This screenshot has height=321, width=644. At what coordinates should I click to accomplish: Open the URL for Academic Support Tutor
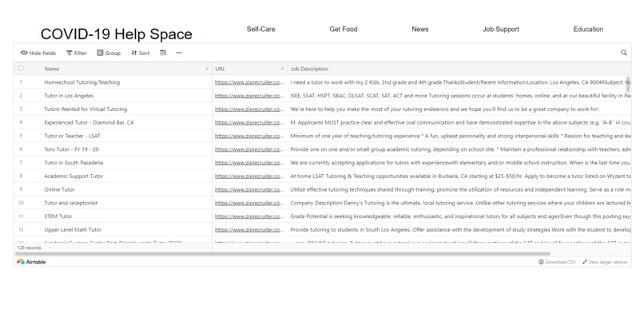point(249,176)
